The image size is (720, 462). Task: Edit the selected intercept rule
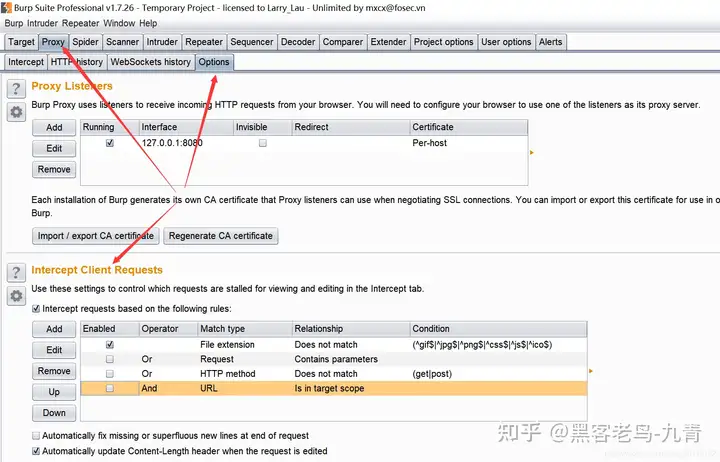pyautogui.click(x=54, y=350)
